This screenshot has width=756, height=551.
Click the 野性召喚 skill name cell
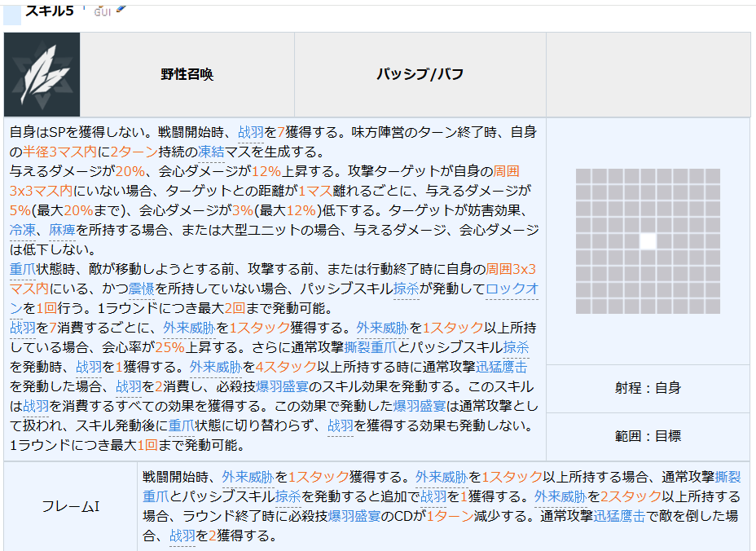187,74
